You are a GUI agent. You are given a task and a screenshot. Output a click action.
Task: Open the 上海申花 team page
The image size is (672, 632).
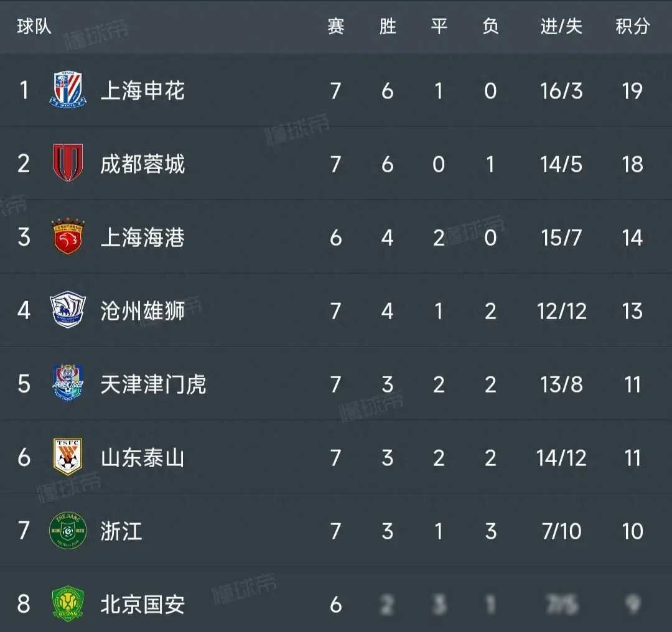click(x=142, y=91)
